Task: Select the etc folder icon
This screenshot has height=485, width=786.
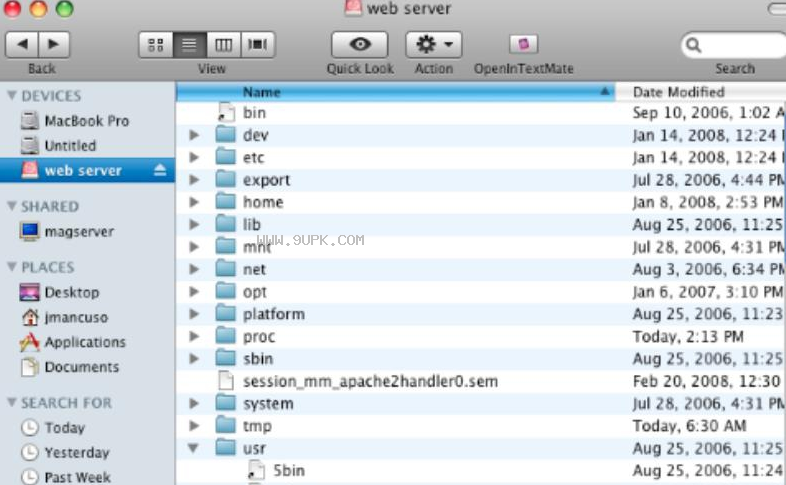Action: pos(226,157)
